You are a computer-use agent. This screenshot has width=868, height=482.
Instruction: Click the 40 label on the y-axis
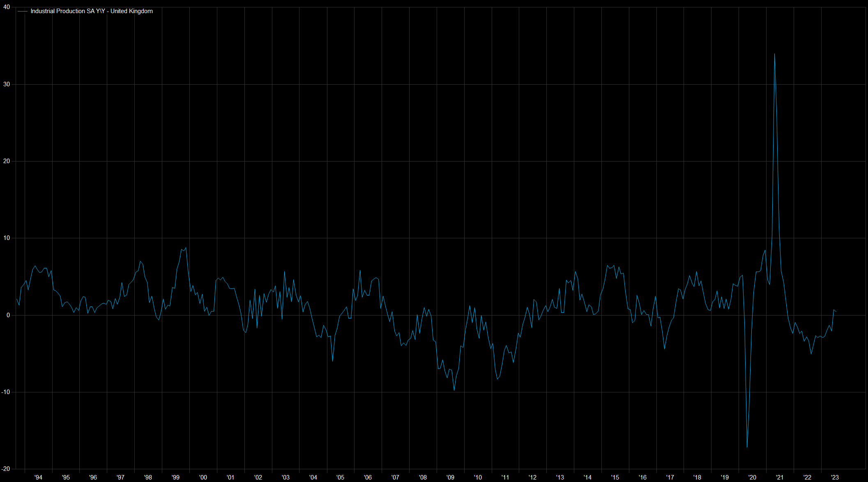[7, 7]
